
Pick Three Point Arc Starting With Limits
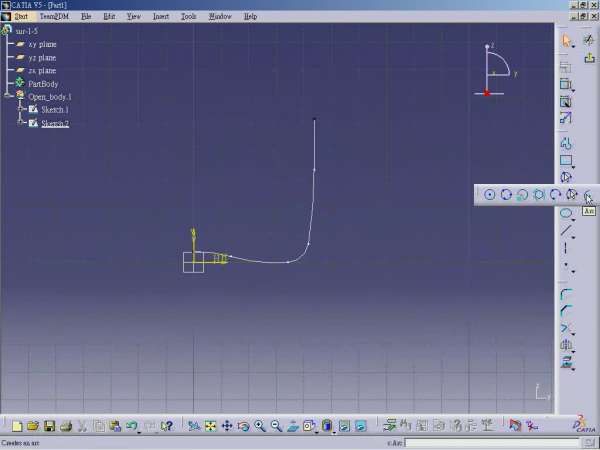(x=571, y=195)
